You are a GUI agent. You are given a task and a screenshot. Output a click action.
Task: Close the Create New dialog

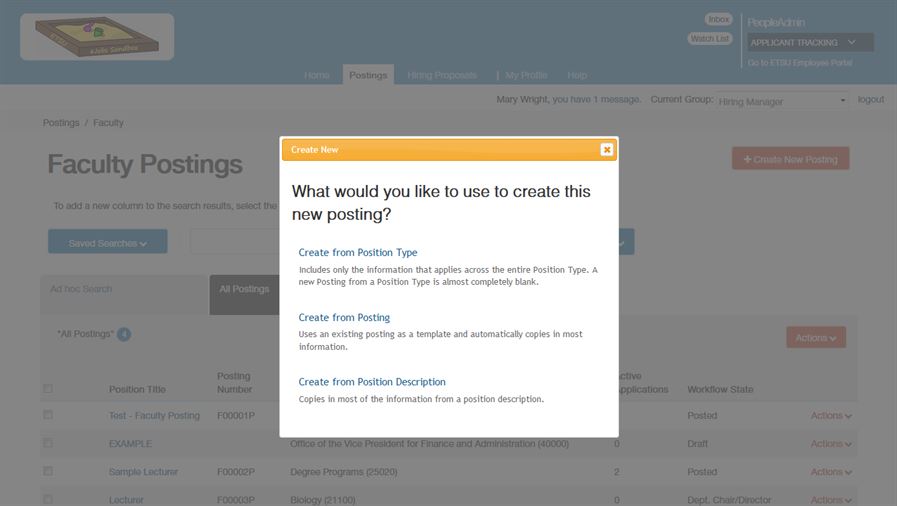(x=606, y=150)
